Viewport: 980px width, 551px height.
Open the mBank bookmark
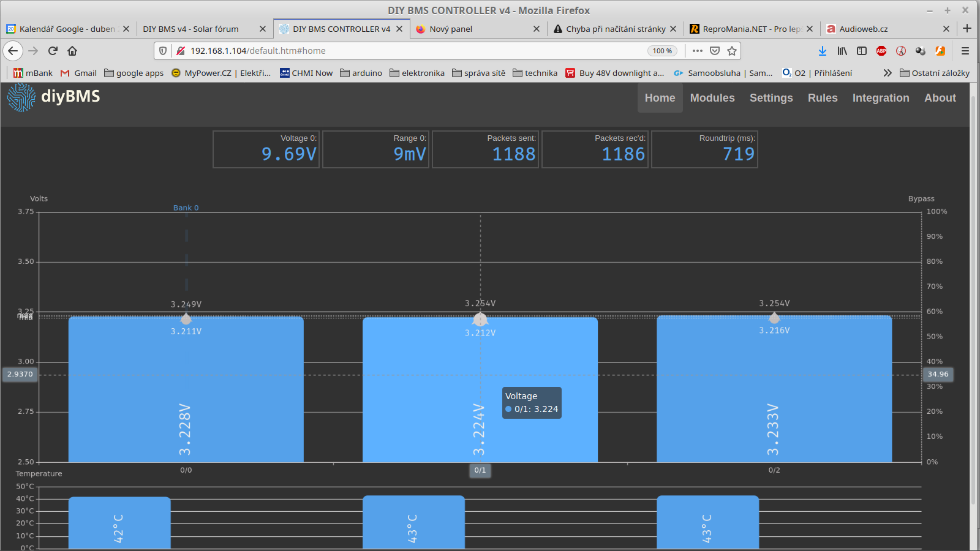pyautogui.click(x=33, y=73)
